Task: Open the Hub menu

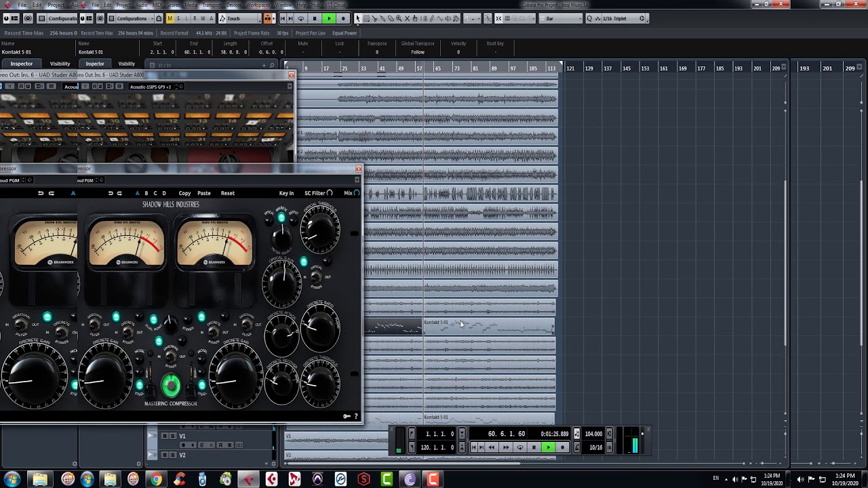Action: pos(315,5)
